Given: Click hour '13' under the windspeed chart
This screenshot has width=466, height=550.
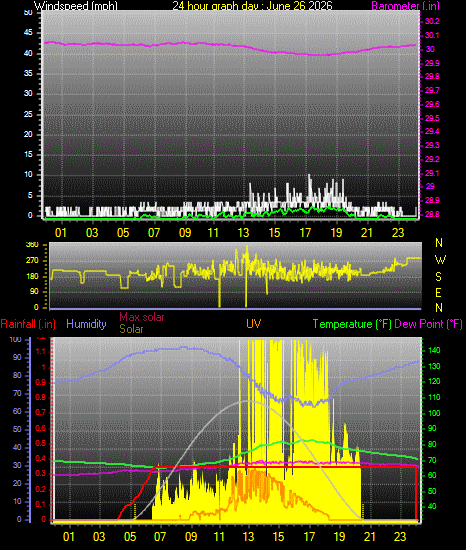Looking at the screenshot, I should coord(243,233).
